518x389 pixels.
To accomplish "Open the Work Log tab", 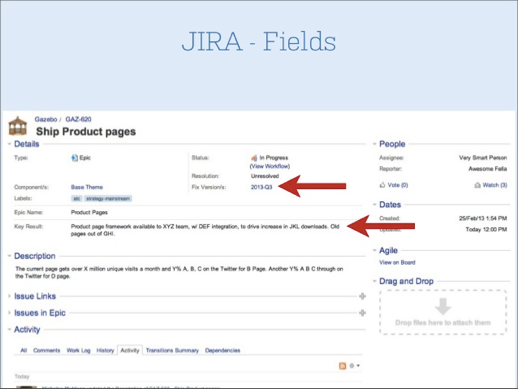I will [78, 350].
